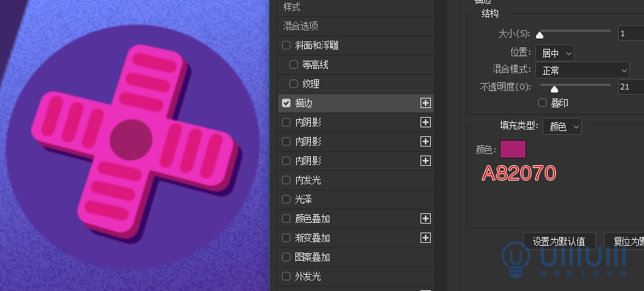
Task: Select the 描边 row label
Action: tap(303, 103)
